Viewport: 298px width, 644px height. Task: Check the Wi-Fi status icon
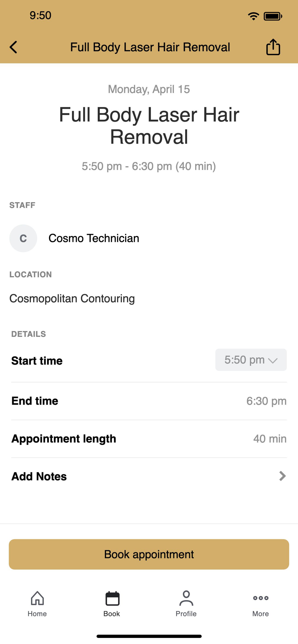point(253,16)
